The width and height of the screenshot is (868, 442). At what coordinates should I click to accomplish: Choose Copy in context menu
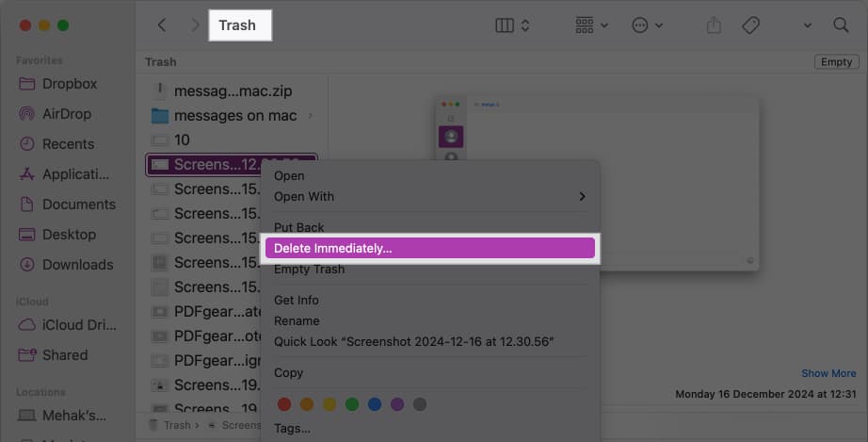(288, 373)
